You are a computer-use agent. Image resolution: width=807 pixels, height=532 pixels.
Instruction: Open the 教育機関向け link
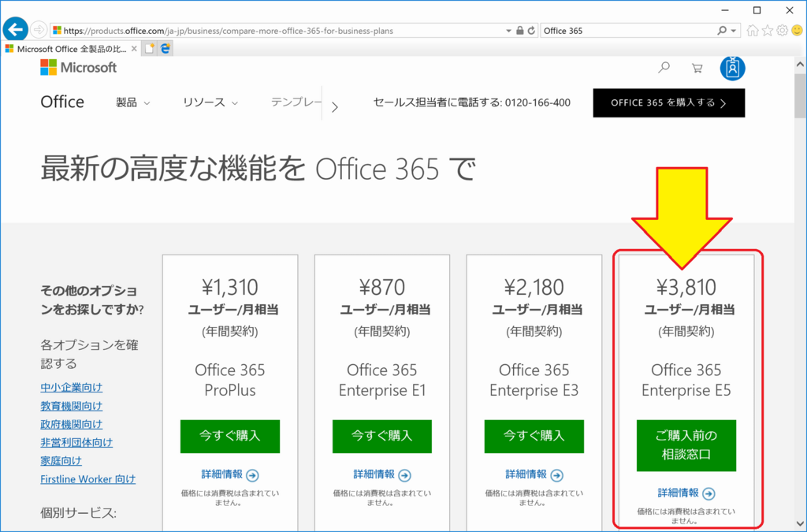(72, 405)
